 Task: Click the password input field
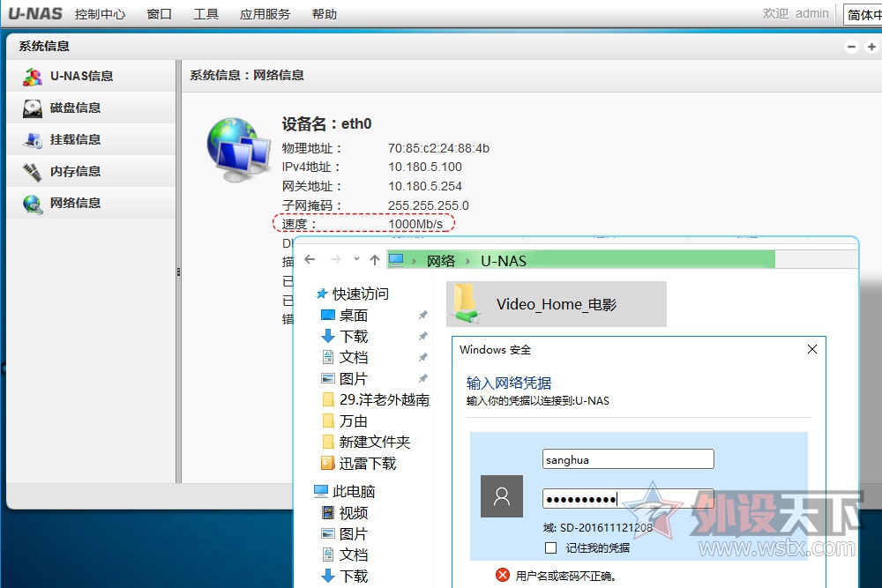click(628, 499)
